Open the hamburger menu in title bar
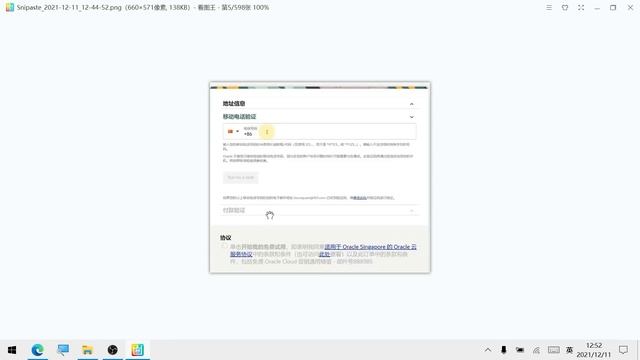Viewport: 640px width, 360px height. (549, 7)
